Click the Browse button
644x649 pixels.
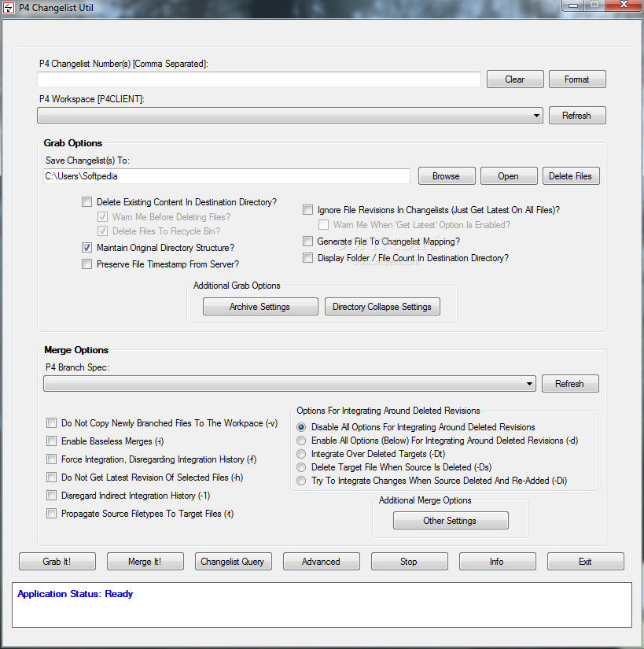447,176
